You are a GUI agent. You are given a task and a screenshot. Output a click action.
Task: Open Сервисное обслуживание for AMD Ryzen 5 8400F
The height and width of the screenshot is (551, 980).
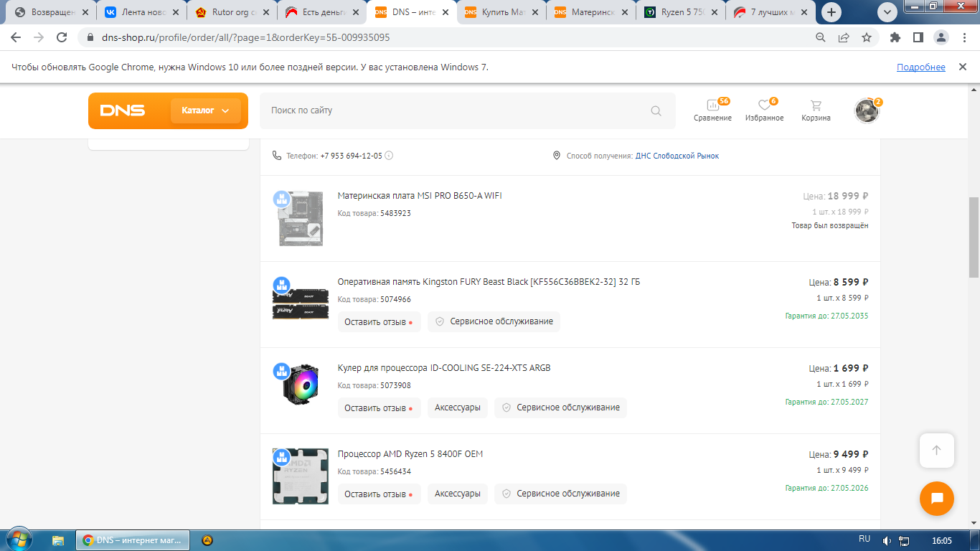pyautogui.click(x=560, y=494)
